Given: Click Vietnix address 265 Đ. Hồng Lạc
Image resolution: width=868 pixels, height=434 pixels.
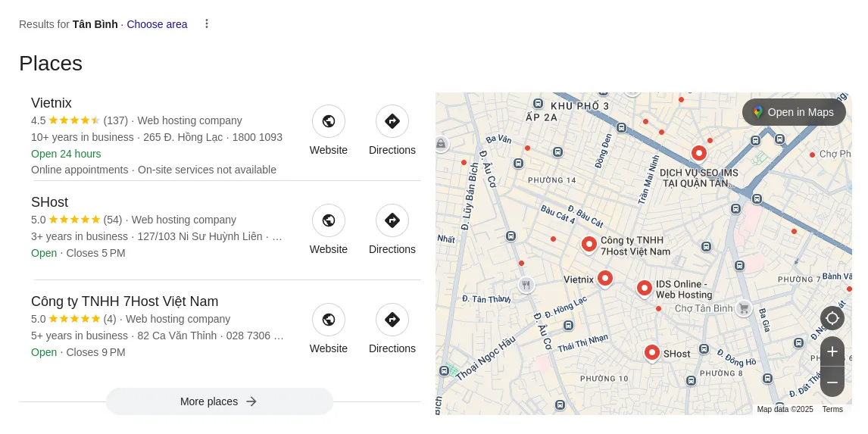Looking at the screenshot, I should click(x=183, y=137).
